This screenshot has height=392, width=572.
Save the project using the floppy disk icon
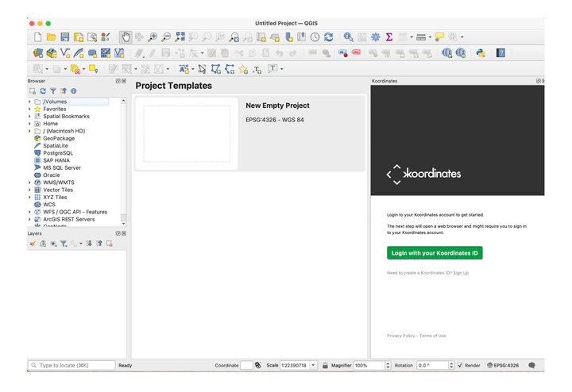tap(65, 37)
